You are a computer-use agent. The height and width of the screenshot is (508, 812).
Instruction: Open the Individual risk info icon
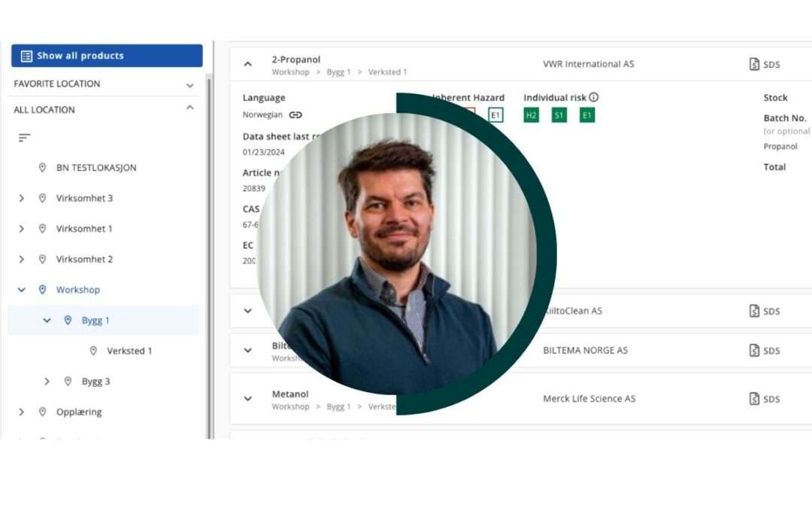(593, 97)
